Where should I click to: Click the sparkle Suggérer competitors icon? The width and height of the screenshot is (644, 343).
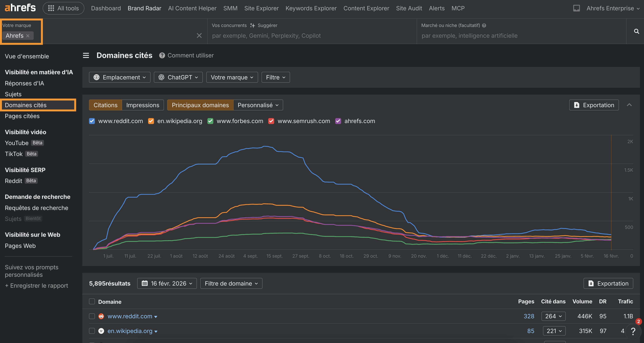[253, 25]
